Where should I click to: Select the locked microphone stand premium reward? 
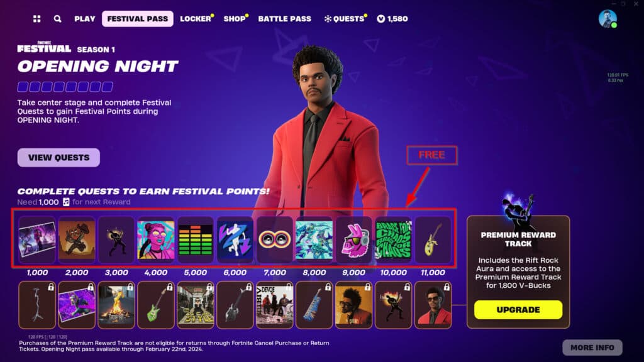pos(37,305)
